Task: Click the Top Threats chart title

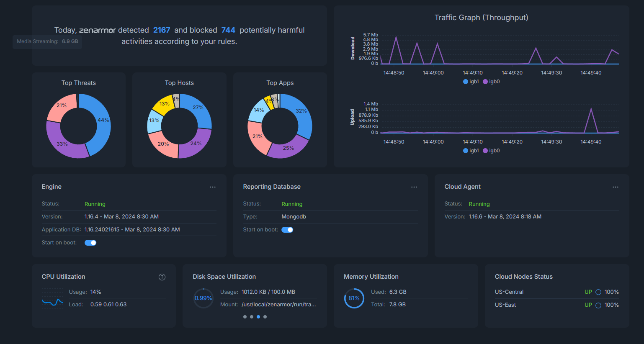Action: tap(79, 83)
